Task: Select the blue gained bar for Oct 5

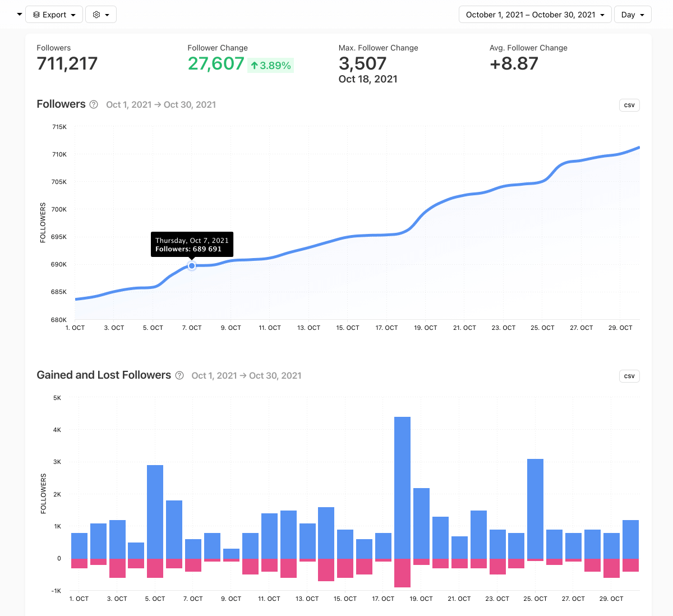Action: [x=155, y=511]
